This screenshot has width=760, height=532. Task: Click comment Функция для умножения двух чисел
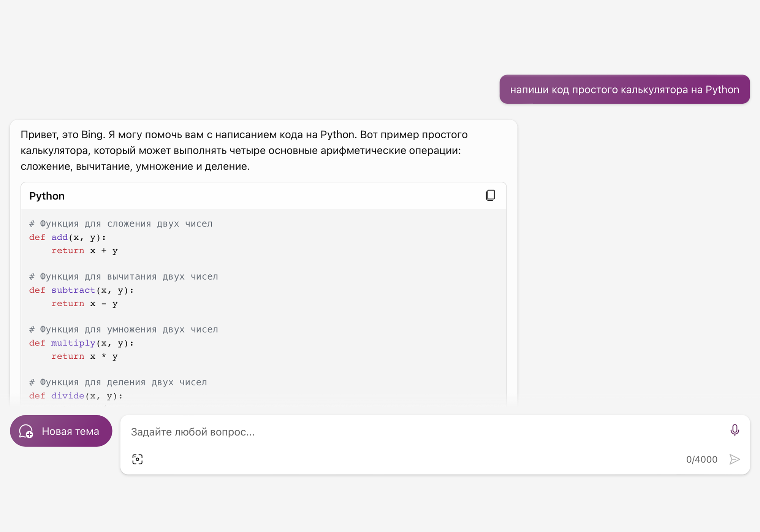pos(123,329)
